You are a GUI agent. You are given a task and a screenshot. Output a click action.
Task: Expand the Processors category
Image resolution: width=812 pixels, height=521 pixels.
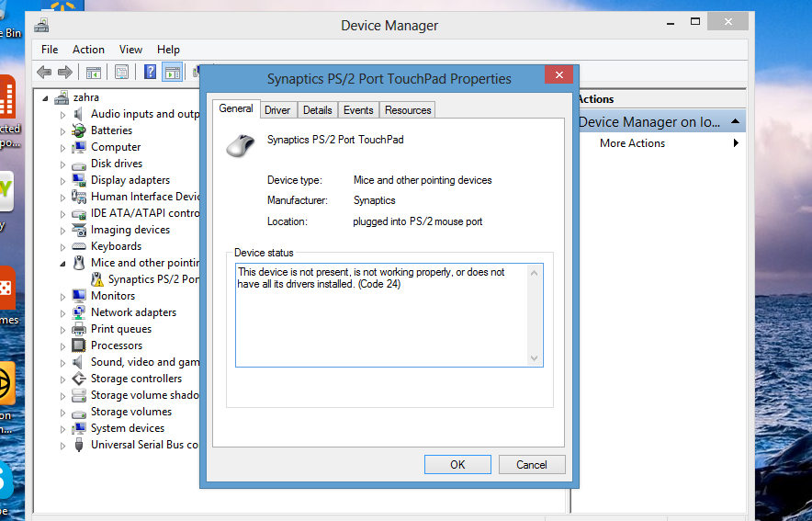63,345
